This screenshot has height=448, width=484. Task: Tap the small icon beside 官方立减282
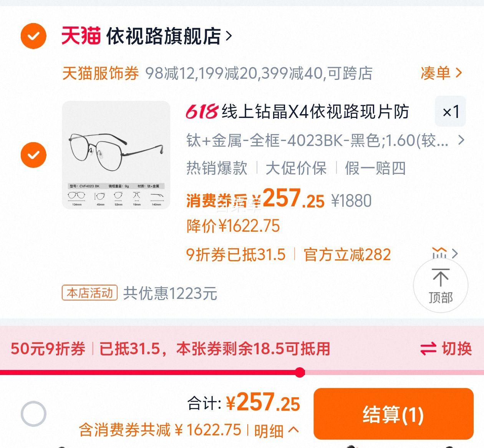439,254
